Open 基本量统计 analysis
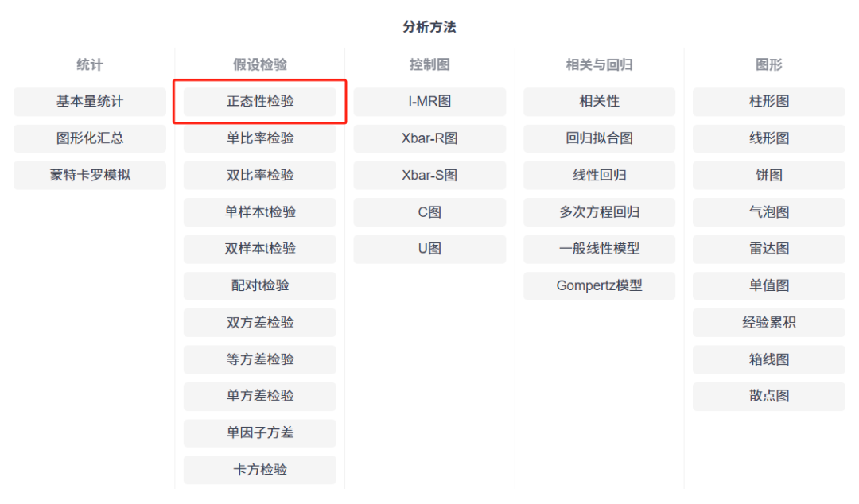The width and height of the screenshot is (859, 504). point(90,102)
